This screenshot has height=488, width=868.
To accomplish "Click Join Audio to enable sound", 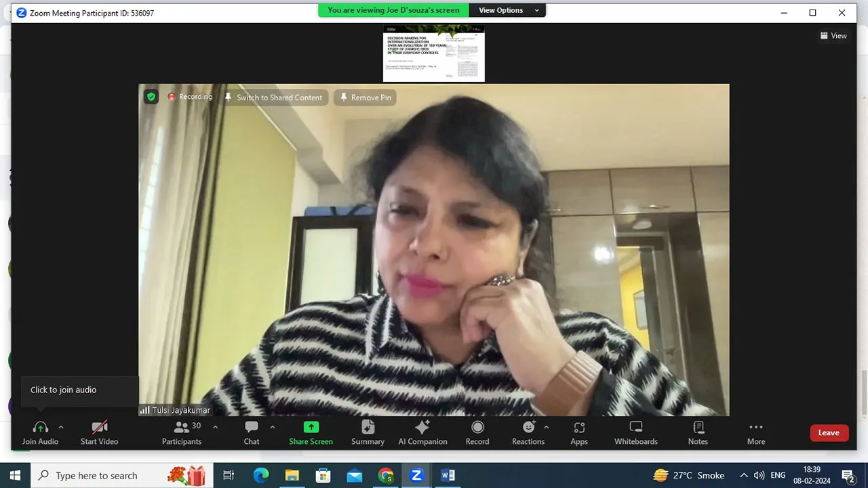I will (40, 432).
